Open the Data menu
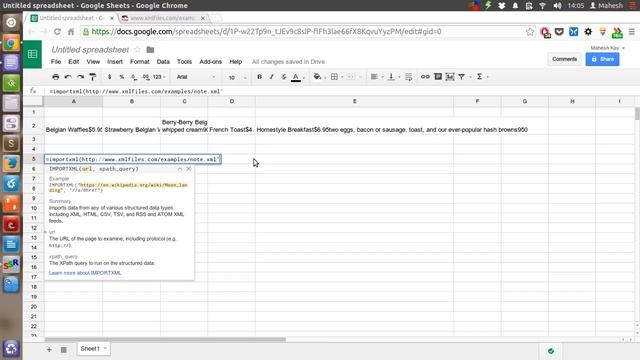This screenshot has height=360, width=640. [163, 62]
